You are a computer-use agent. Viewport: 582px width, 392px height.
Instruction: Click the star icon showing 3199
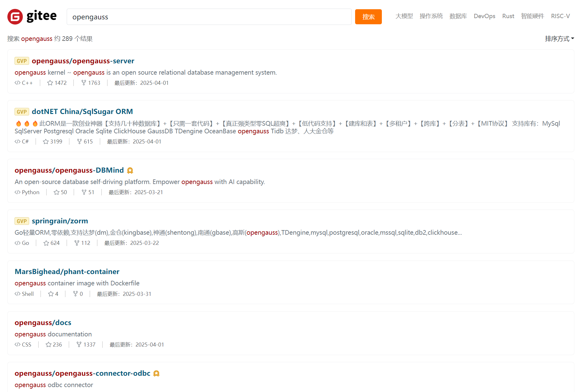[x=46, y=142]
